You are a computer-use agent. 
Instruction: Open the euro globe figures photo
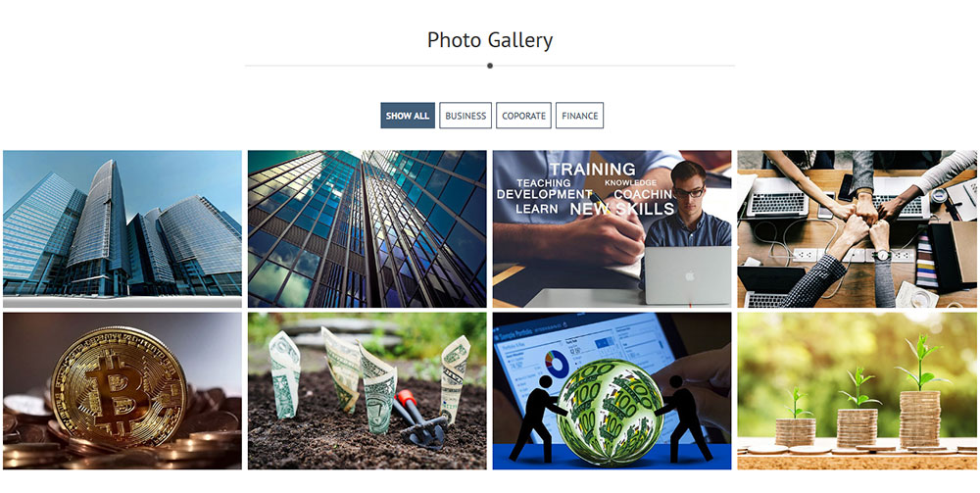(612, 391)
